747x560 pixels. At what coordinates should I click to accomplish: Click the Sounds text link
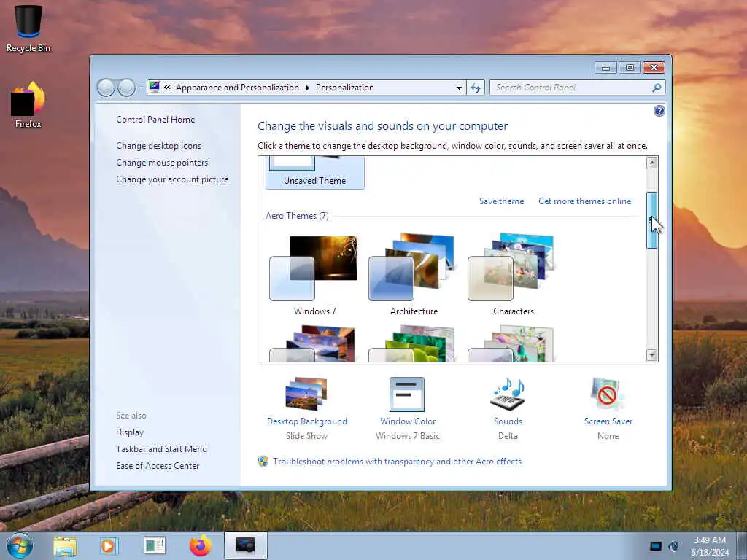point(508,421)
